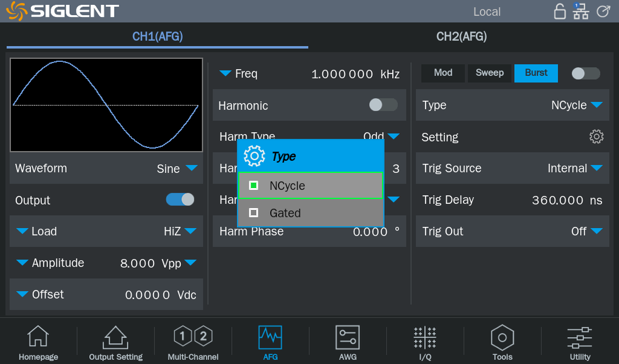Open the Tools menu

coord(502,343)
